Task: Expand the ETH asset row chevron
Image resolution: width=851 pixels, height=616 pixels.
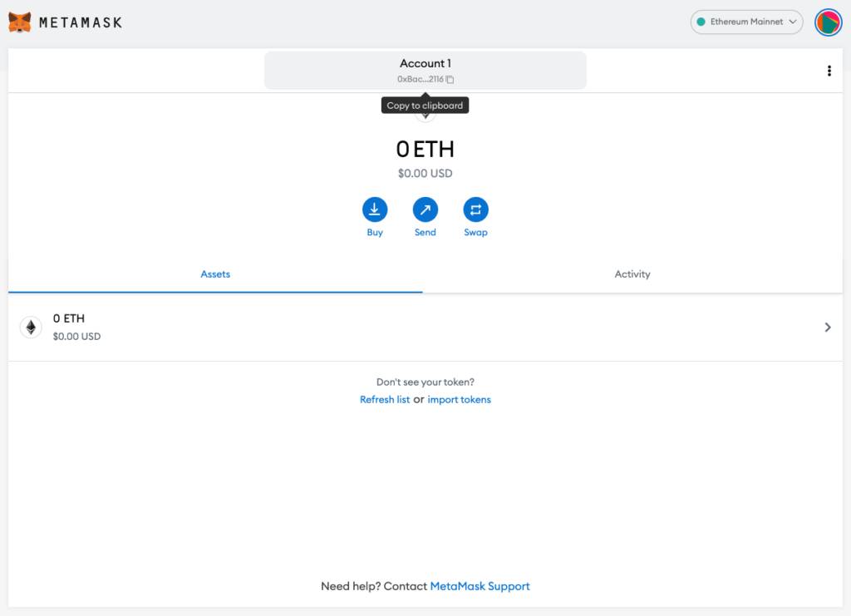Action: coord(827,328)
